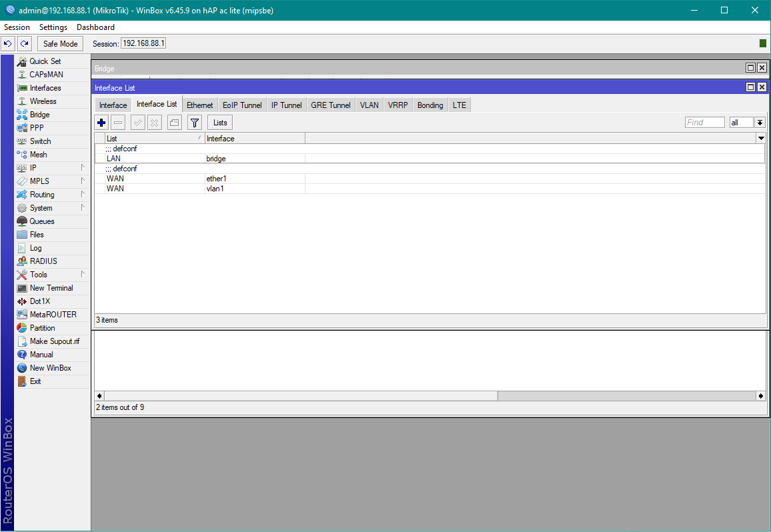Click the Enable checkmark button

[138, 123]
